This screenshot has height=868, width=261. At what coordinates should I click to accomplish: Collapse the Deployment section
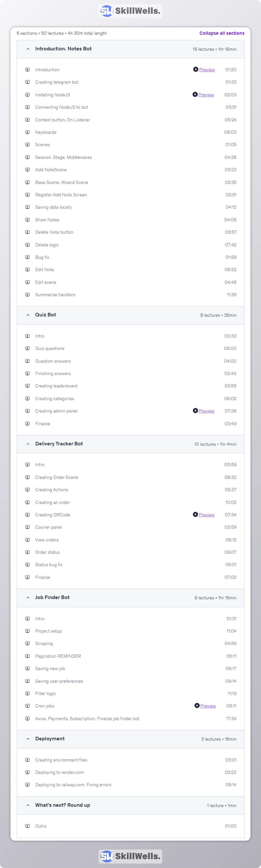(x=28, y=739)
